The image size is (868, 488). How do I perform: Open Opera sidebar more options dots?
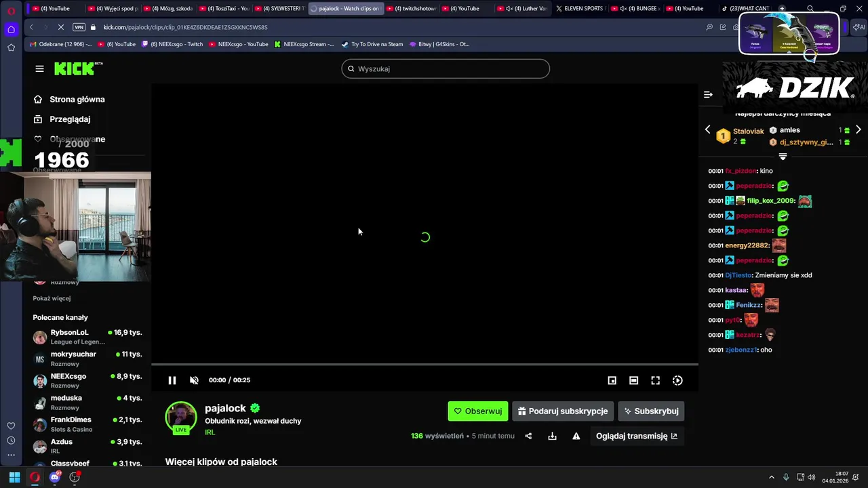[11, 455]
